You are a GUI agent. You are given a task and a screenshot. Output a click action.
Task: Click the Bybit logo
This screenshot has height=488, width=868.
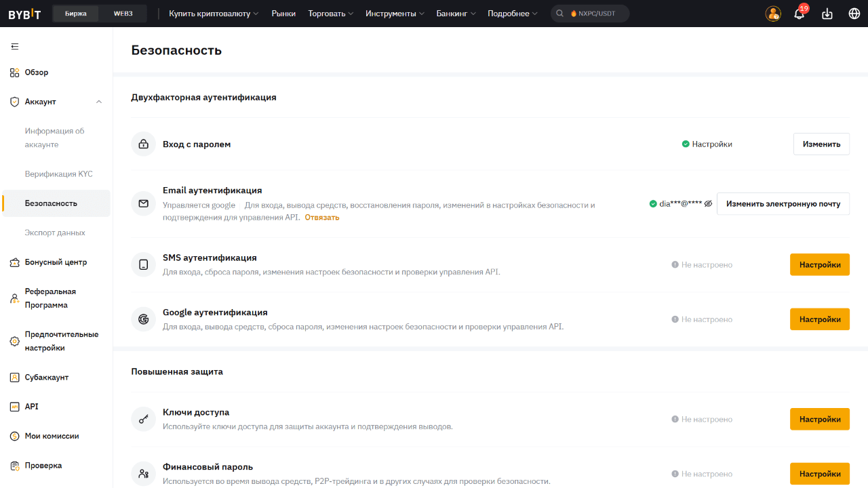tap(25, 14)
